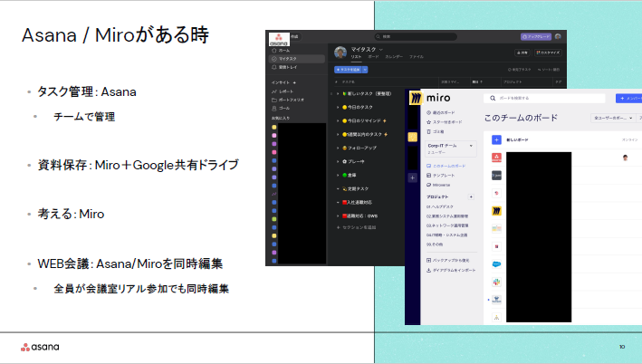Open 最近のボード in Miro sidebar
The width and height of the screenshot is (642, 364).
[x=441, y=112]
